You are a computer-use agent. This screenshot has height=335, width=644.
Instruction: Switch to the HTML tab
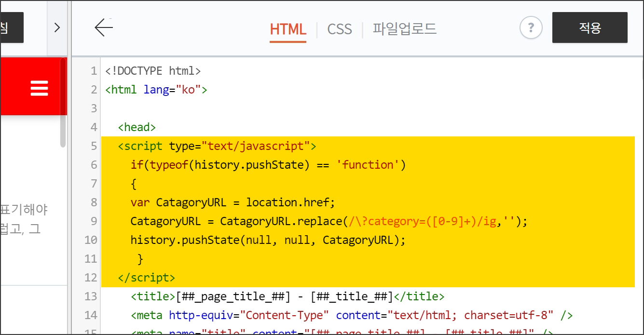[x=288, y=29]
